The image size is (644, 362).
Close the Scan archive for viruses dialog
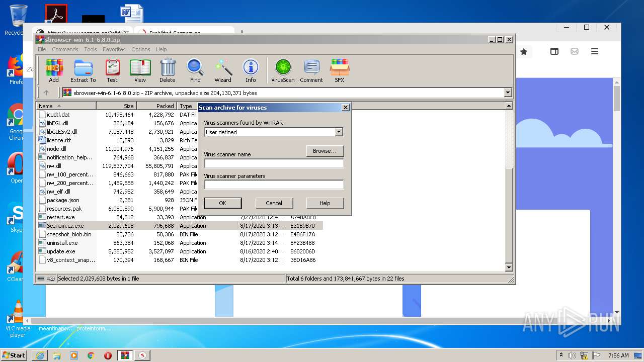pyautogui.click(x=345, y=107)
